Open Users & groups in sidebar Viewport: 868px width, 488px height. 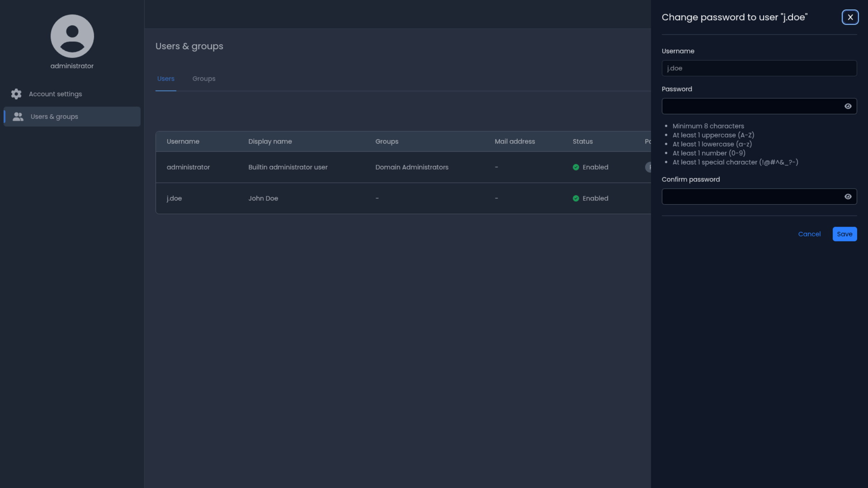[72, 116]
